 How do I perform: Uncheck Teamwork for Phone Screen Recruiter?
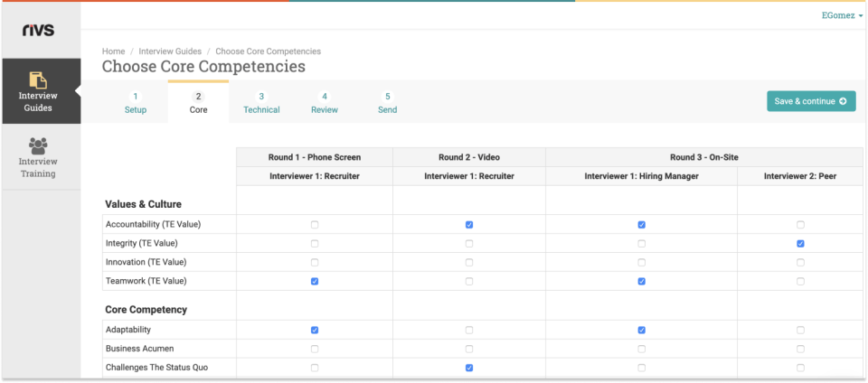point(315,282)
